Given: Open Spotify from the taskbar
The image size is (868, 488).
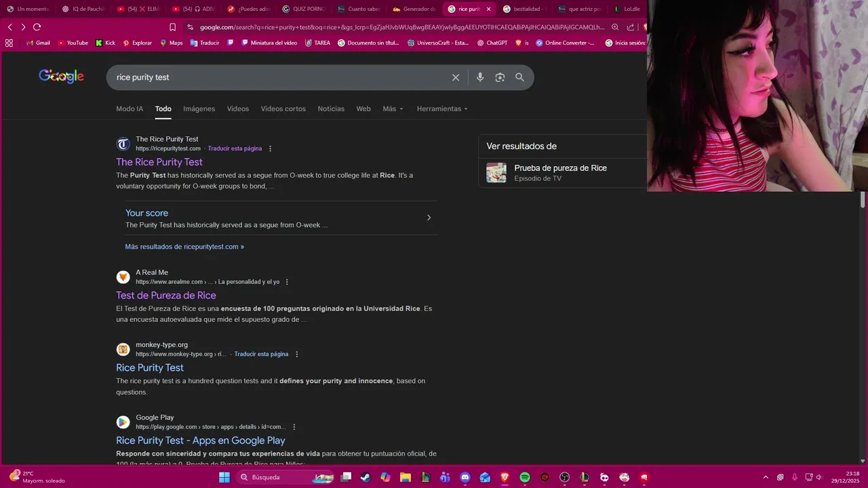Looking at the screenshot, I should [x=525, y=477].
